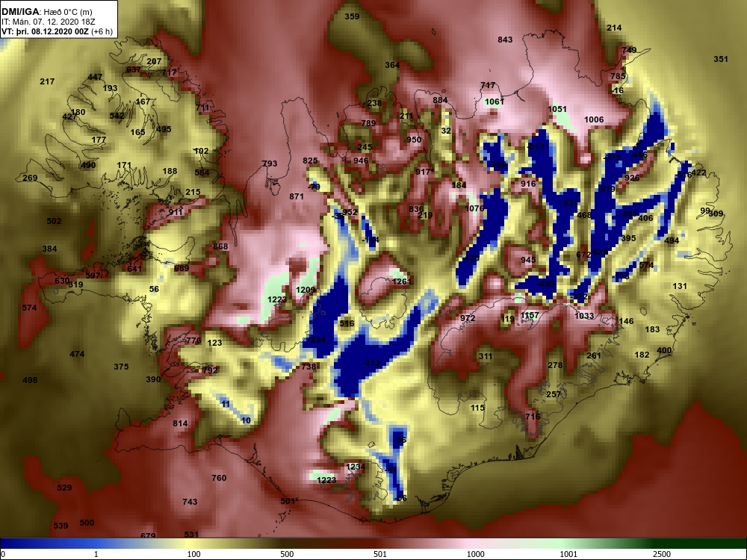Click the map value '738'
747x560 pixels.
pyautogui.click(x=309, y=367)
